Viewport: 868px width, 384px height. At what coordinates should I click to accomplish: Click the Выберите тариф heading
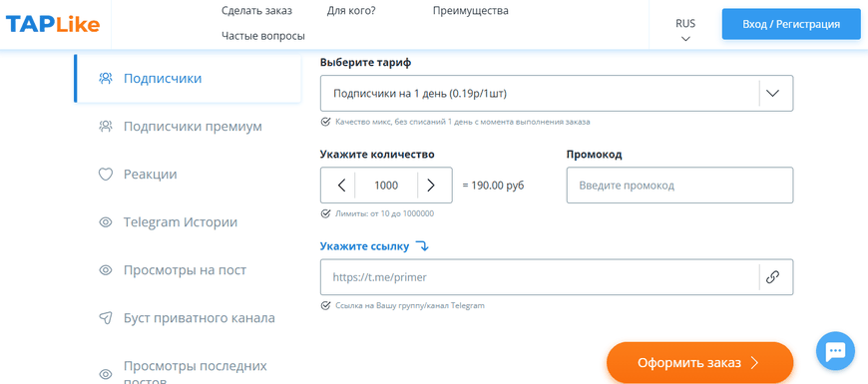pos(366,63)
